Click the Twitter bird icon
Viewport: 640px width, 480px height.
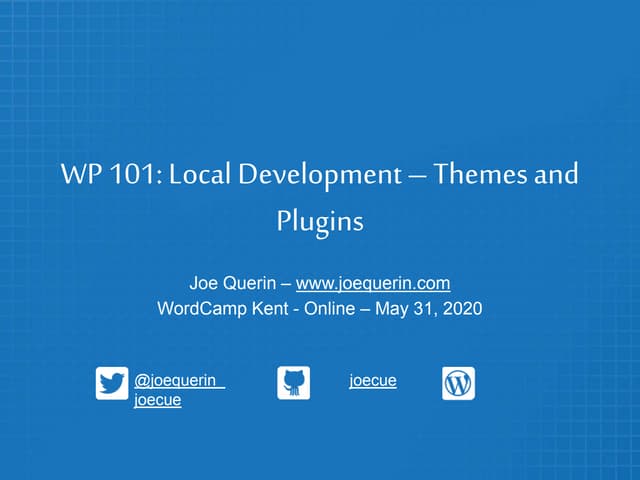(112, 383)
